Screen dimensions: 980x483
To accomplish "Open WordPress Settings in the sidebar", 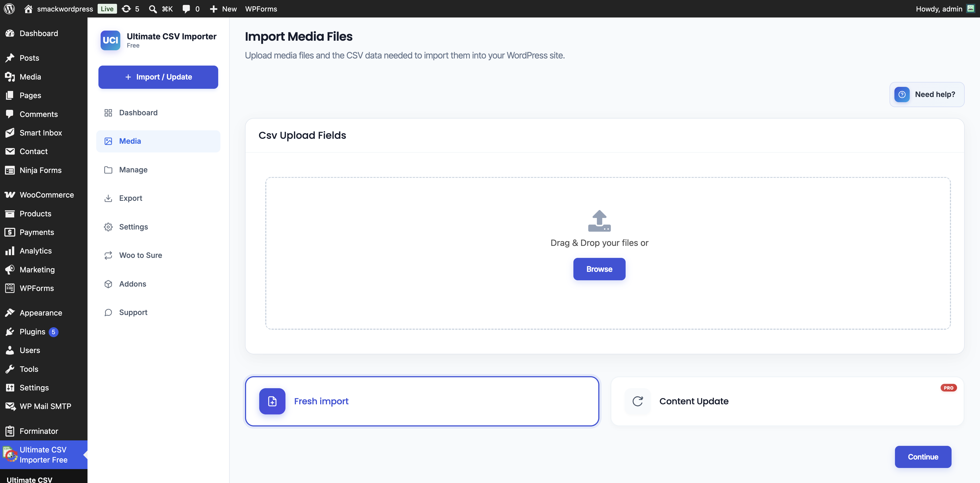I will pos(44,388).
